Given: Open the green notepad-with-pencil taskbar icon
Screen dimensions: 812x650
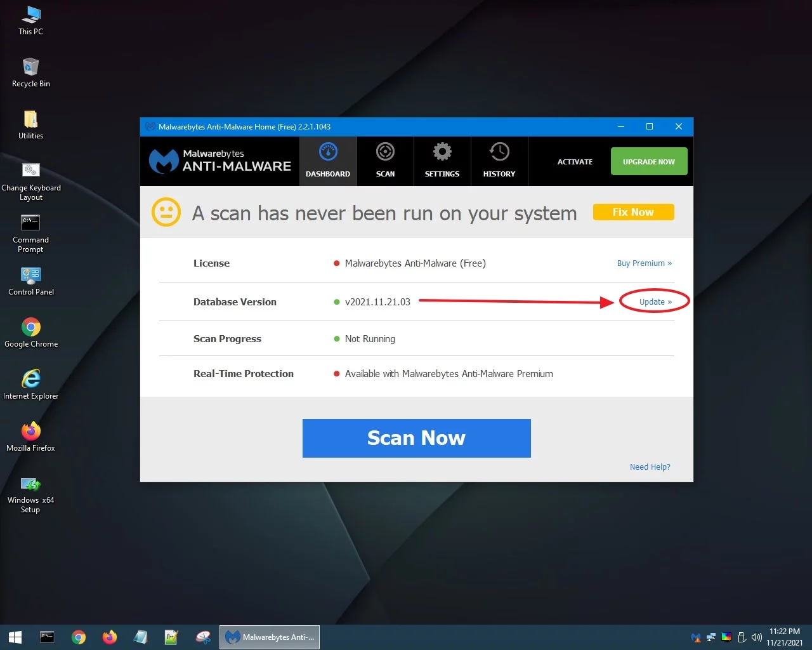Looking at the screenshot, I should (x=171, y=637).
